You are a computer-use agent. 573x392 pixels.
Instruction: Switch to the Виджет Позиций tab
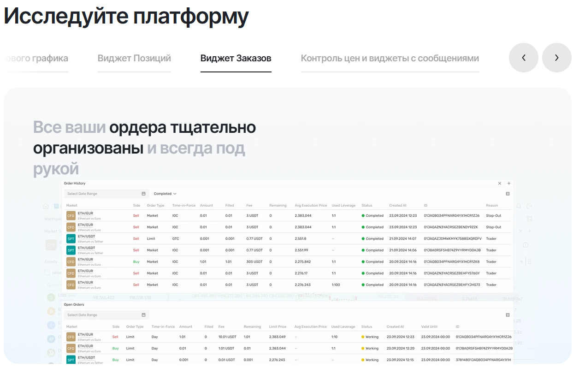(134, 59)
